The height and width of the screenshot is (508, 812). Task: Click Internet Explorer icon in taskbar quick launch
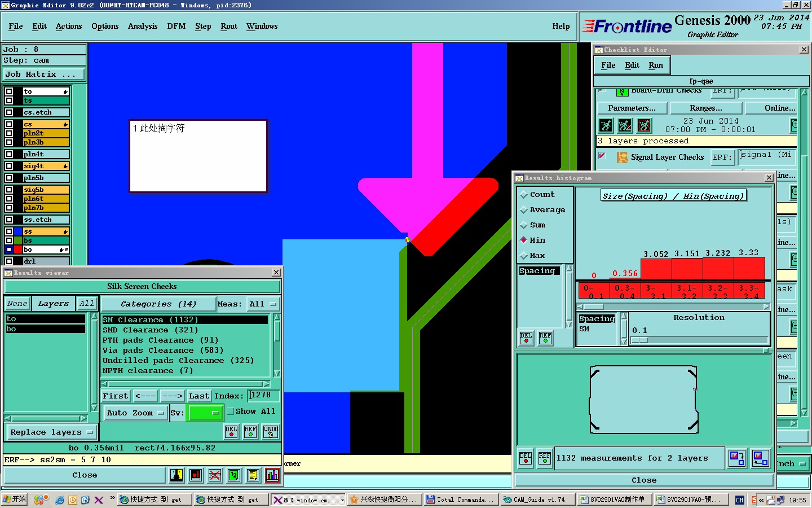[x=59, y=500]
